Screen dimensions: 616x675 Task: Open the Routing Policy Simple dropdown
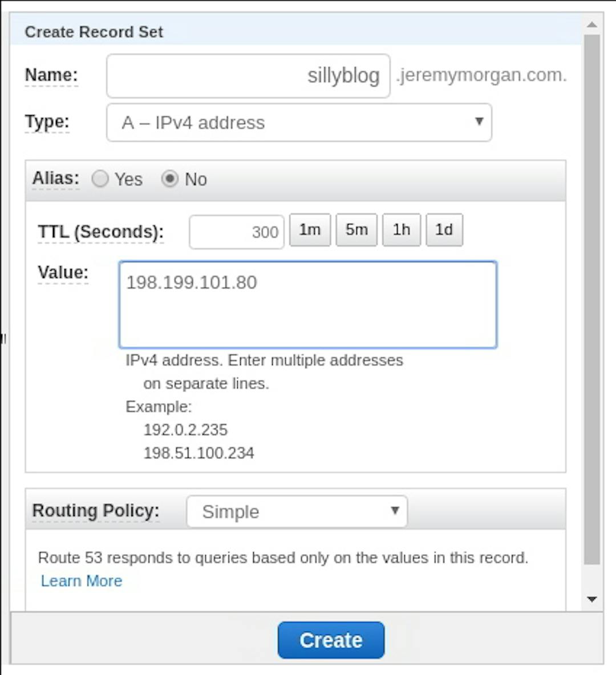(297, 511)
